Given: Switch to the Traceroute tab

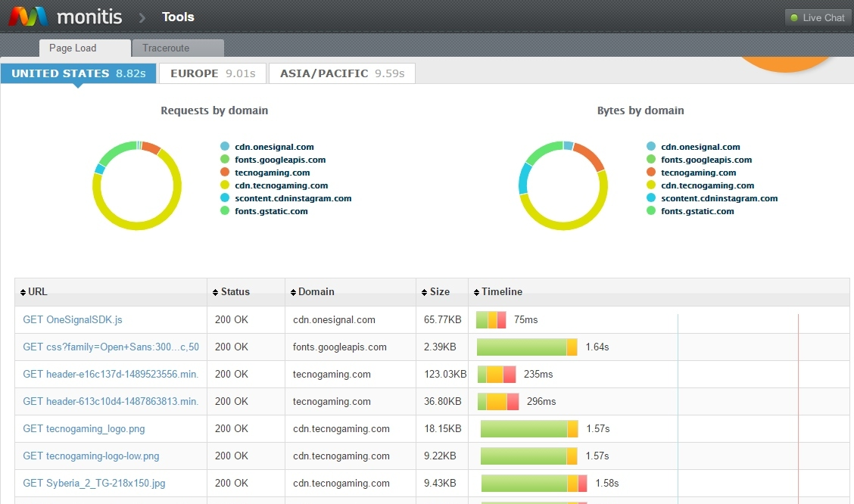Looking at the screenshot, I should 178,48.
